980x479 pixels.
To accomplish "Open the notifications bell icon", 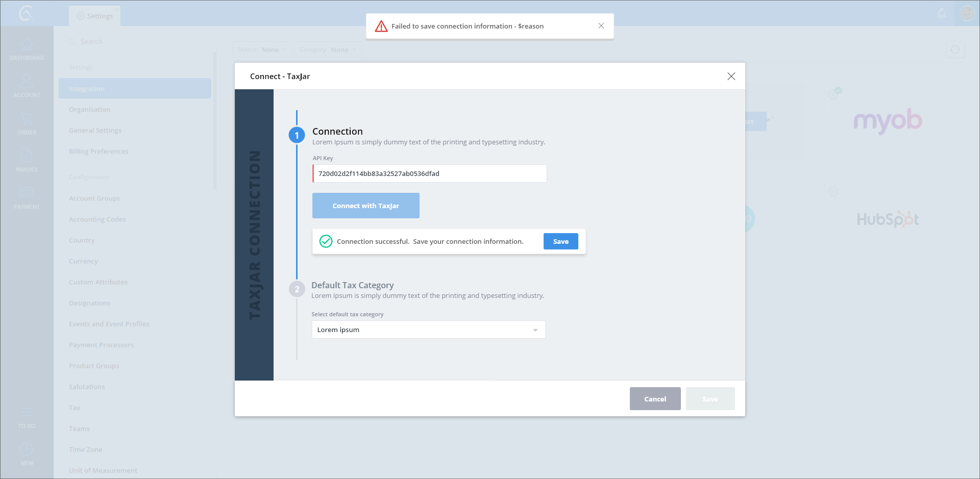I will (942, 14).
